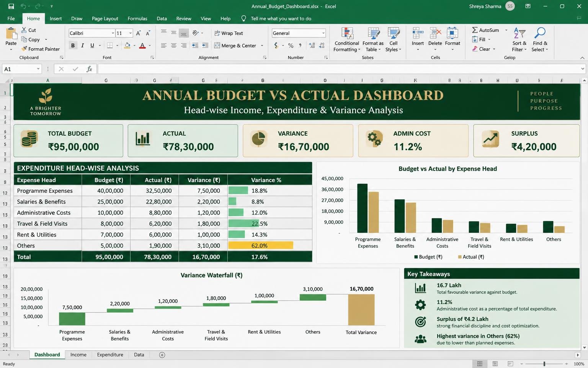Open the Name Box dropdown for A1

(x=38, y=69)
